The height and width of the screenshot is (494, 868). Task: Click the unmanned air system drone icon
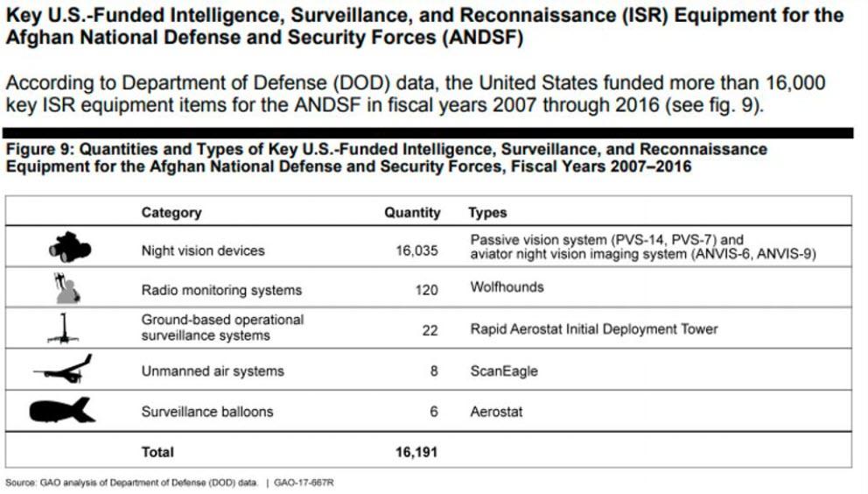tap(63, 370)
